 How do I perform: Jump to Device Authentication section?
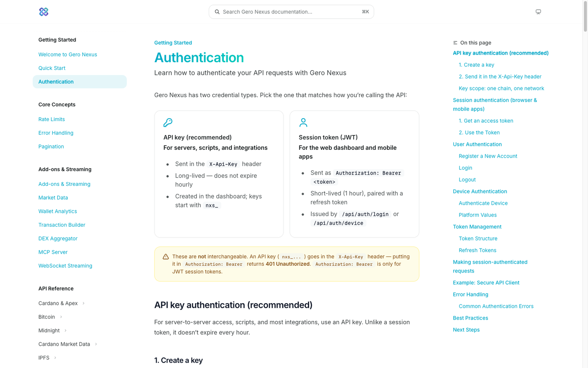[480, 191]
